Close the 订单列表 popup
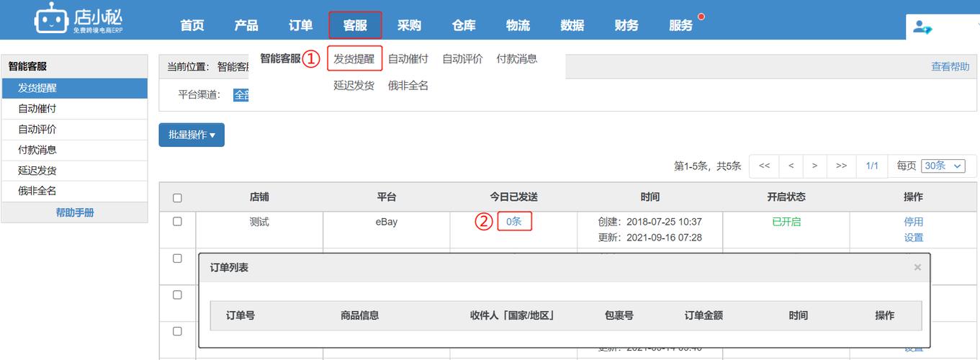This screenshot has width=980, height=360. tap(917, 267)
